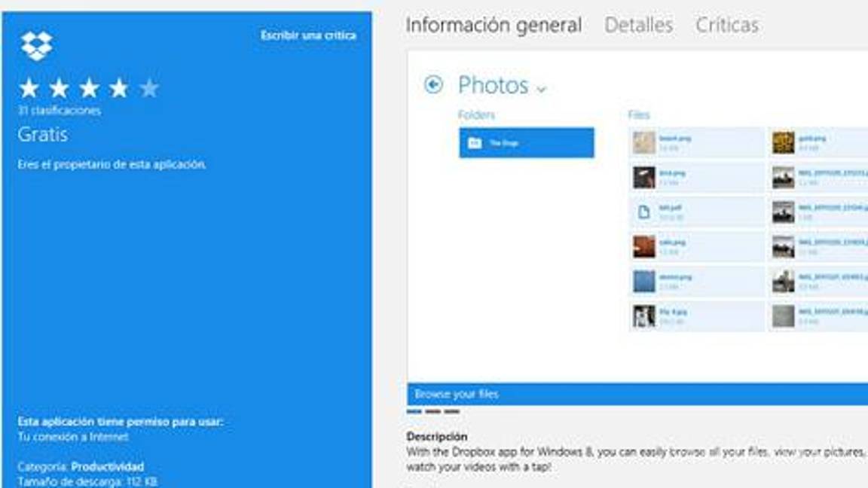Select the third rating star
This screenshot has height=488, width=868.
click(x=89, y=89)
